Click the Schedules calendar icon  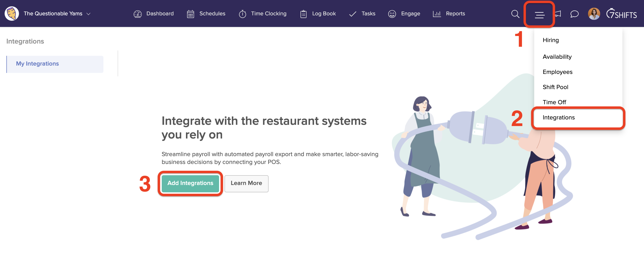click(x=190, y=14)
